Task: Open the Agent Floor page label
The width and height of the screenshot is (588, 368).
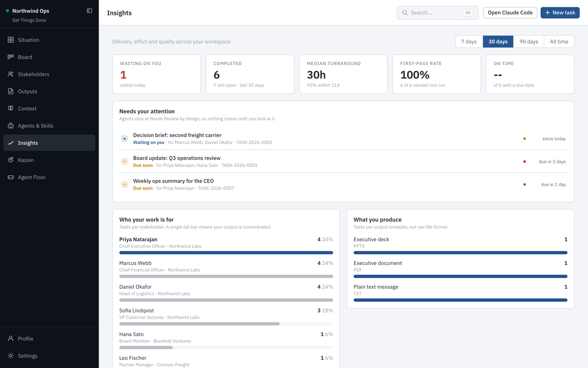Action: point(32,177)
